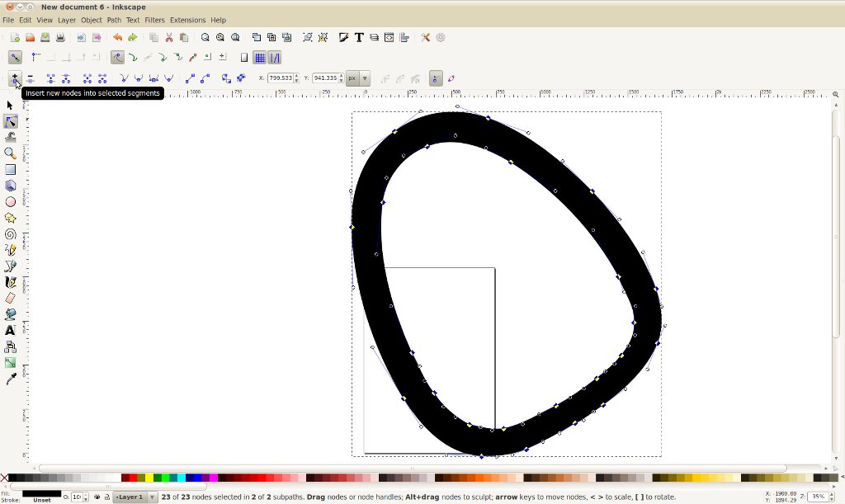Click the opacity spinner arrows
The height and width of the screenshot is (504, 845).
pos(85,497)
